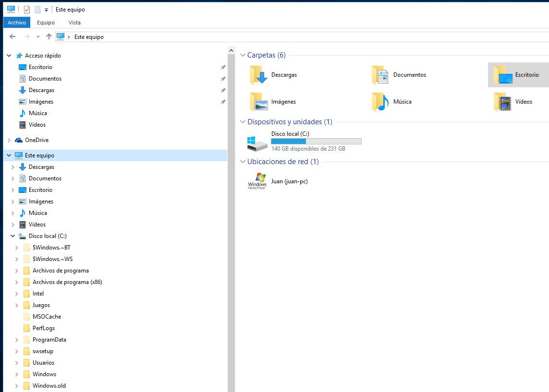Screen dimensions: 549x392
Task: Click the Properties checkmark icon in title bar
Action: pyautogui.click(x=27, y=10)
